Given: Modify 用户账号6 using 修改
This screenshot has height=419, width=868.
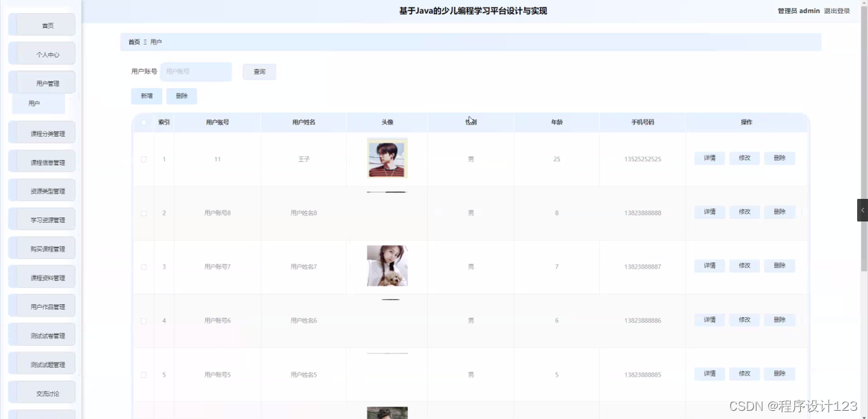Looking at the screenshot, I should 744,320.
